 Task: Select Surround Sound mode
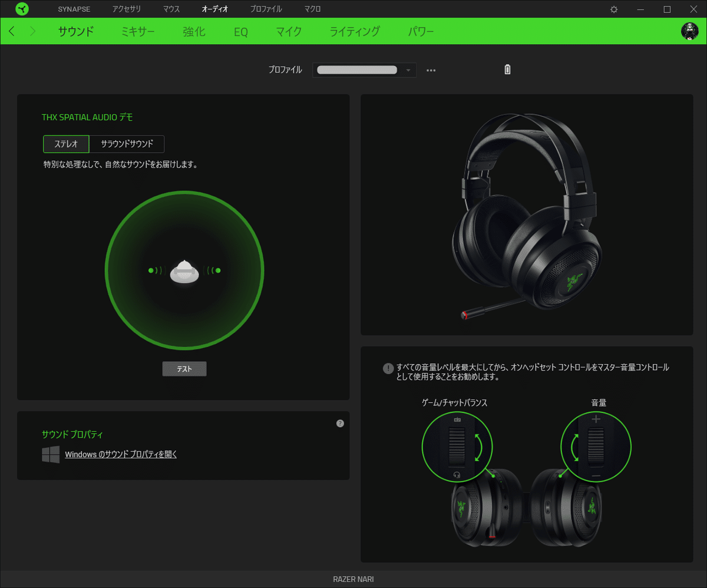tap(127, 144)
